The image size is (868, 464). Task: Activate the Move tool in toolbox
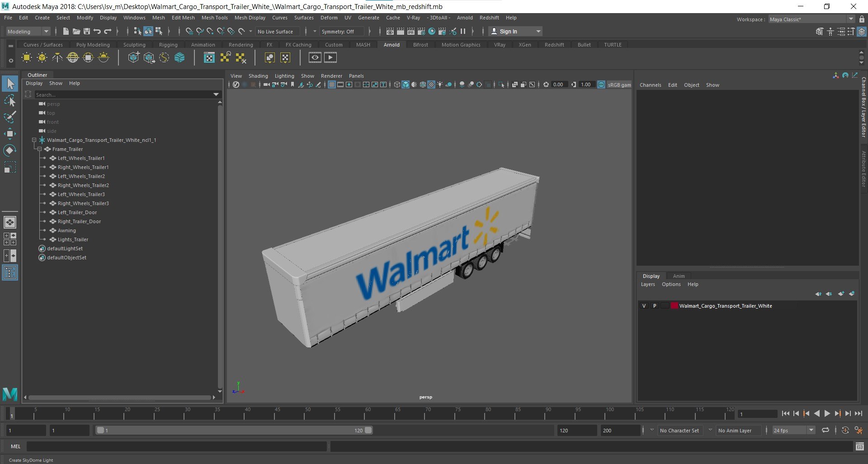click(x=10, y=134)
